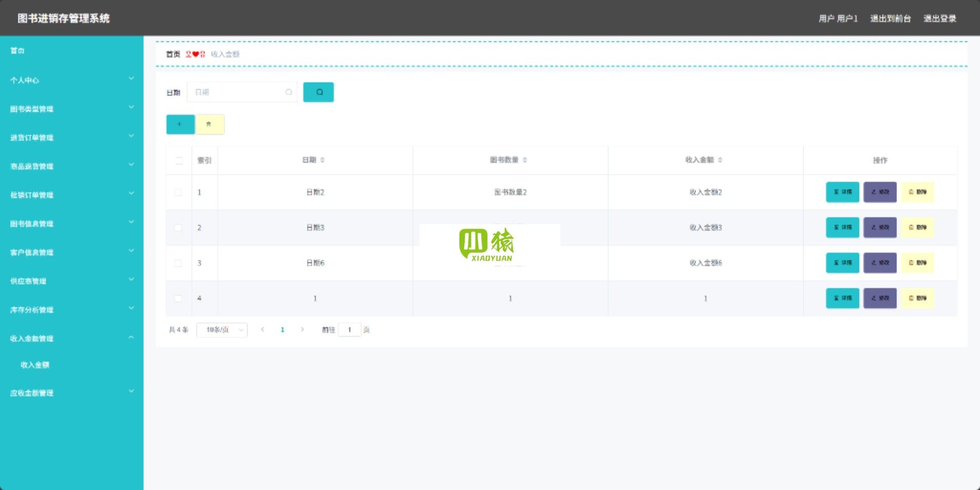The width and height of the screenshot is (980, 490).
Task: Tick the checkbox for the 日期6 row
Action: click(x=178, y=263)
